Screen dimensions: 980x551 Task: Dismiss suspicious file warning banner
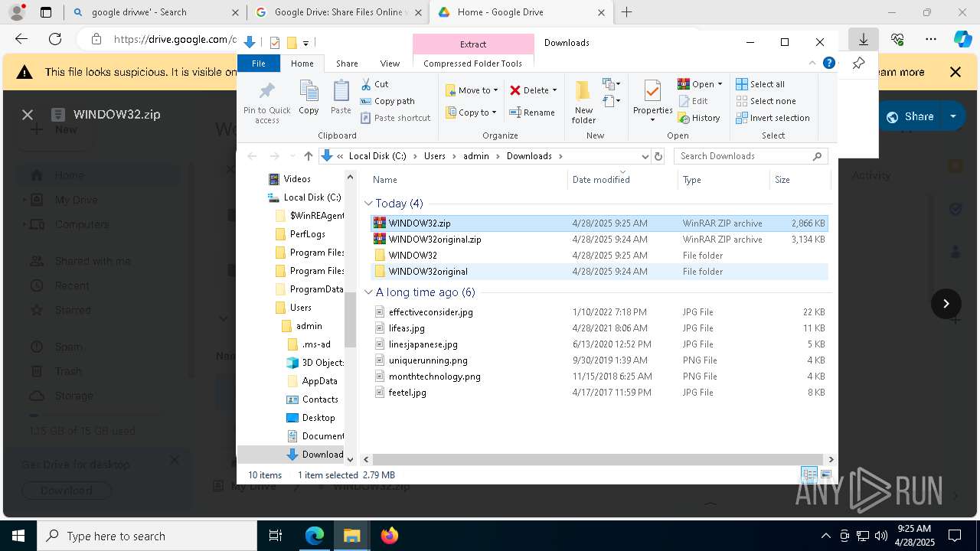pyautogui.click(x=955, y=72)
